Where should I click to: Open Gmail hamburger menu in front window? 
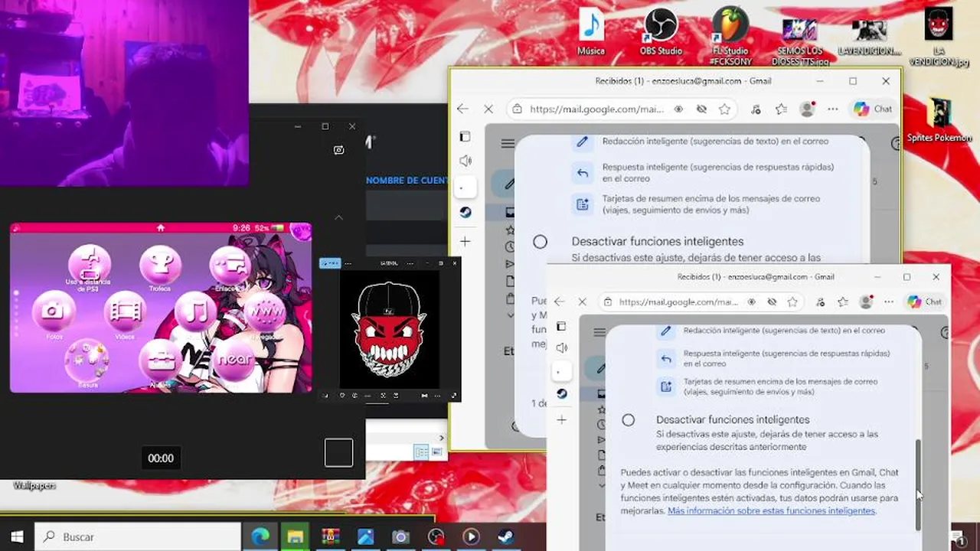tap(599, 333)
